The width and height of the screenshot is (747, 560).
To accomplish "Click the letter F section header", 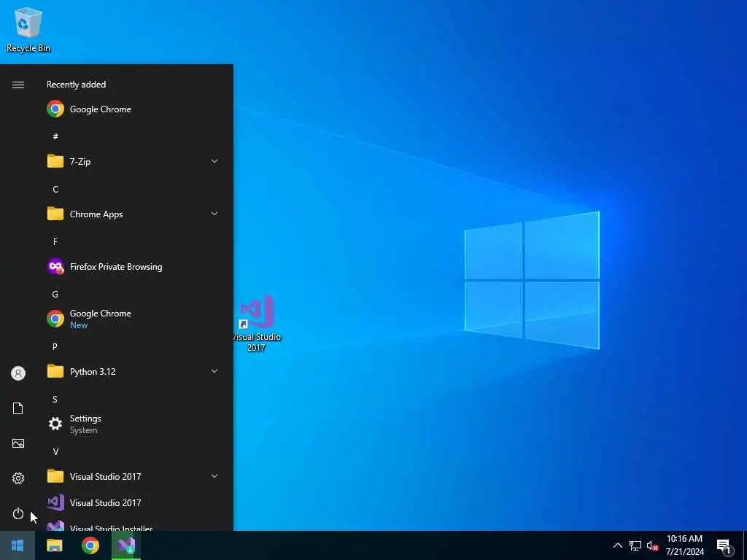I will point(55,241).
